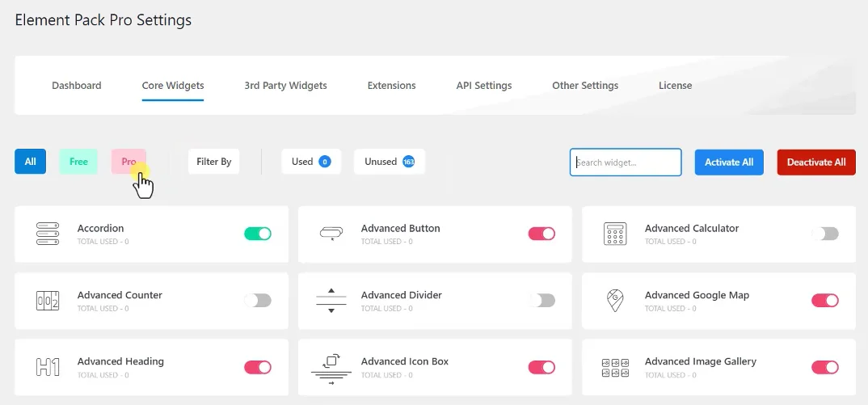Turn off the Advanced Google Map switch
Image resolution: width=868 pixels, height=405 pixels.
825,300
